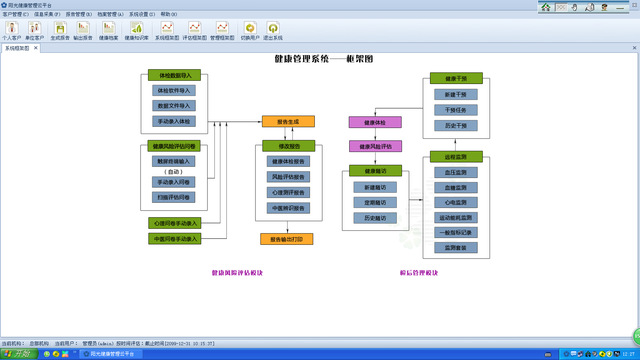The height and width of the screenshot is (360, 640).
Task: Open the 客户管理 menu
Action: coord(16,14)
